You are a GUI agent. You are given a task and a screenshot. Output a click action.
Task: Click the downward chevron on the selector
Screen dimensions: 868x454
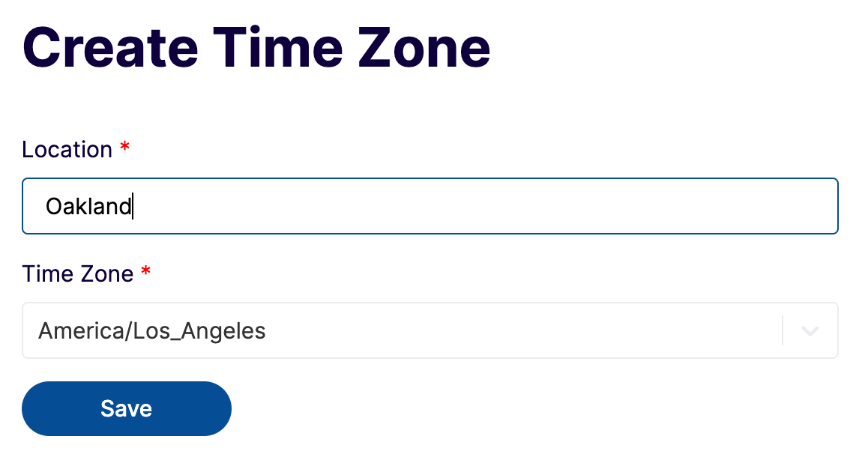pyautogui.click(x=810, y=330)
